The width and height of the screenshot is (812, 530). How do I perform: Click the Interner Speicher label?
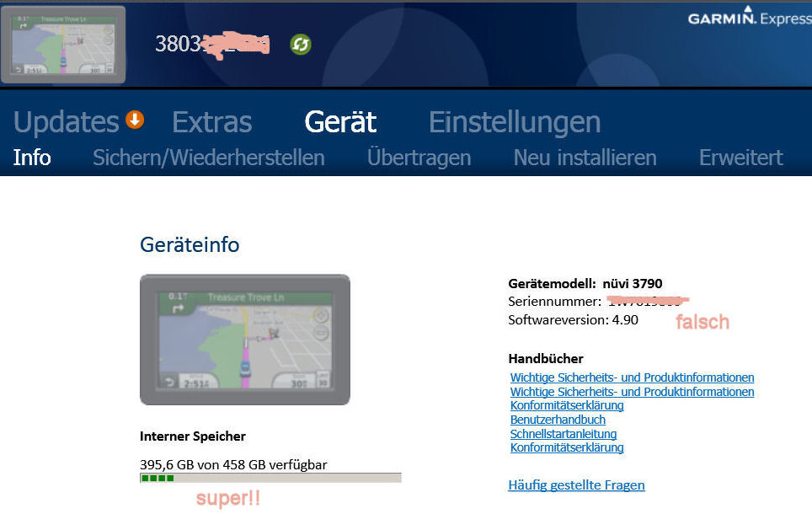[193, 436]
